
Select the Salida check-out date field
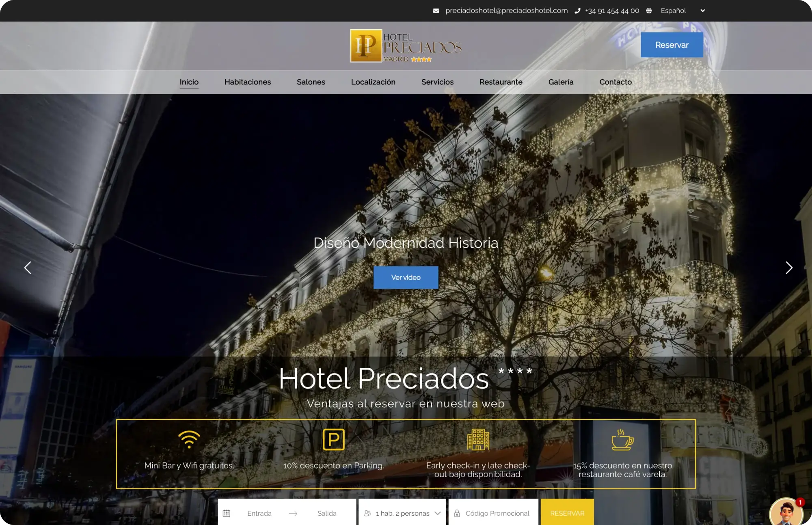327,513
